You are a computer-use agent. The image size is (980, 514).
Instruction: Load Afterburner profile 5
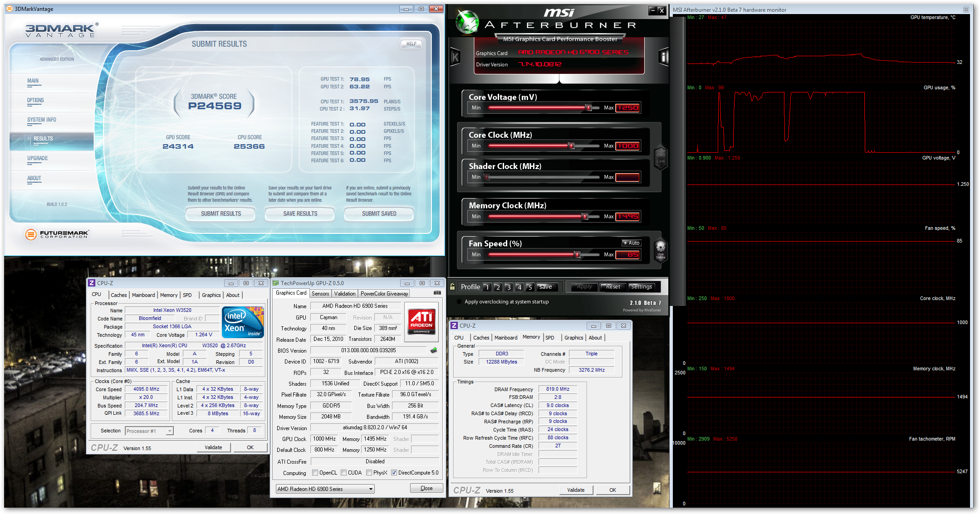[x=530, y=287]
